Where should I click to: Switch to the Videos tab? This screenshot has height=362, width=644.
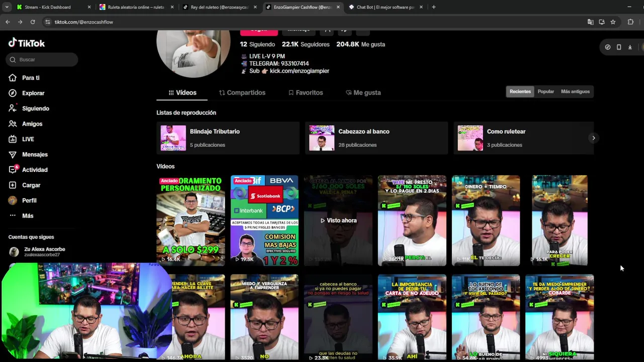coord(182,93)
